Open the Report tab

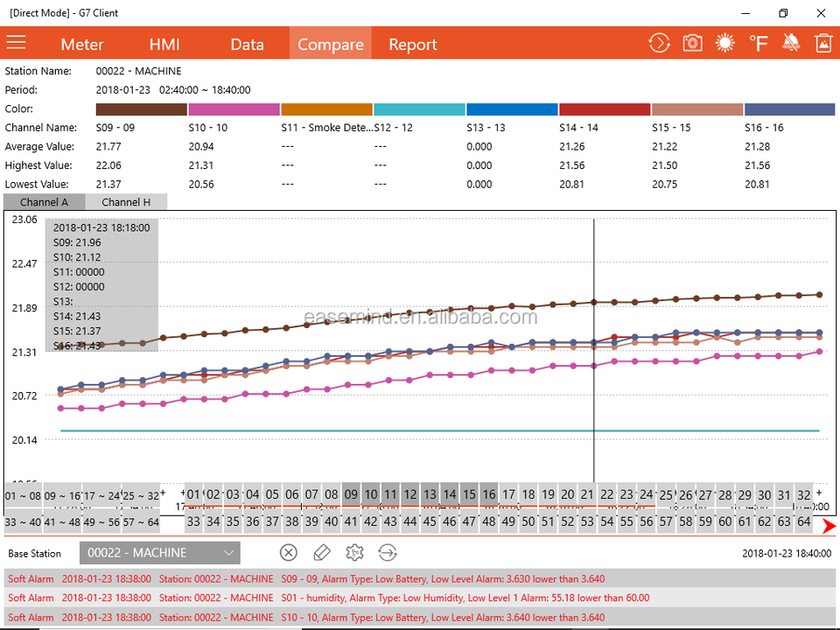412,44
